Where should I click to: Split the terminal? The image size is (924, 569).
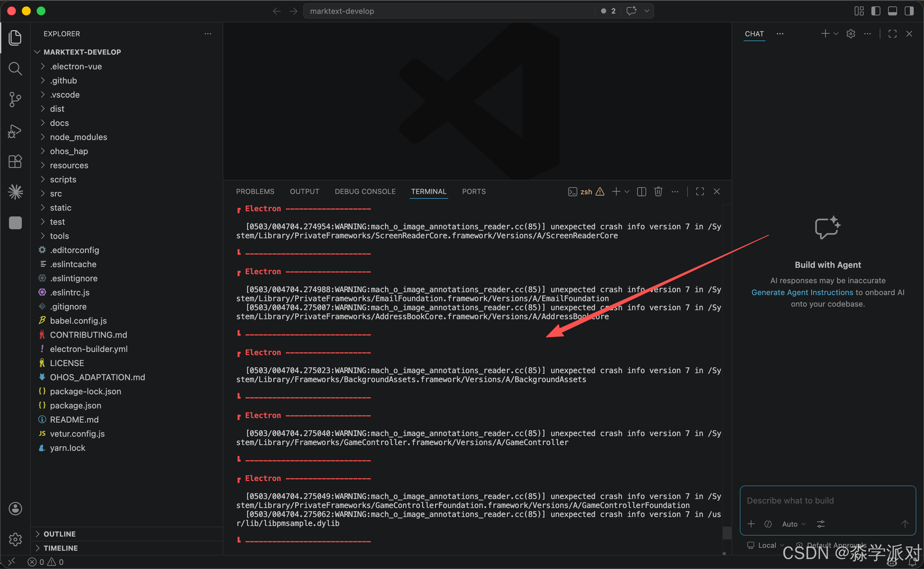642,192
